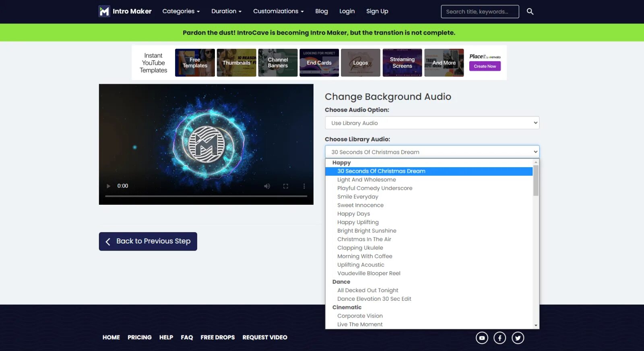This screenshot has height=351, width=644.
Task: Open the PRICING footer link
Action: point(140,337)
